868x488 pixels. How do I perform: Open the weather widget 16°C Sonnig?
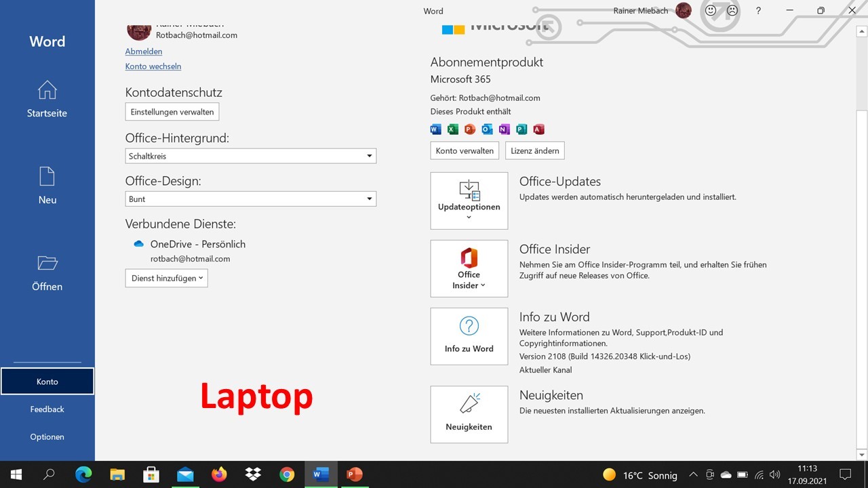coord(639,475)
